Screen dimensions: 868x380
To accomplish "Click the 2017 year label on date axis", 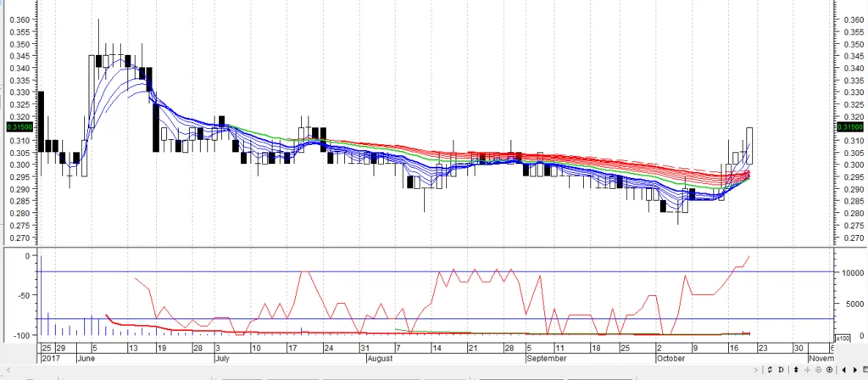I will (x=51, y=359).
